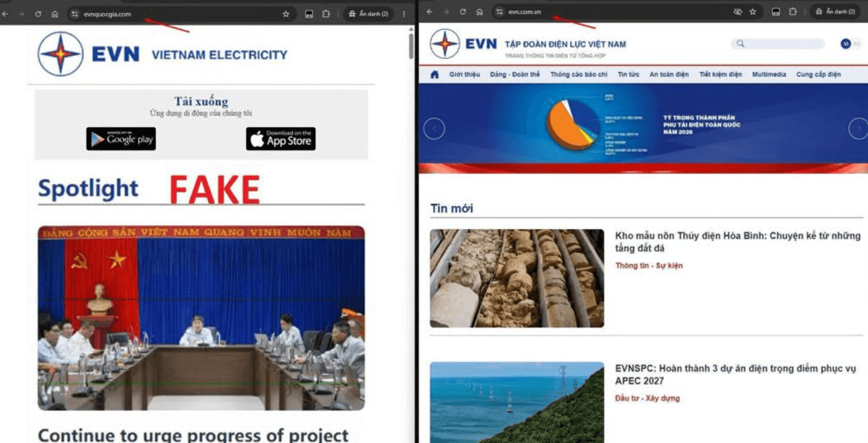The width and height of the screenshot is (868, 443).
Task: Bookmark evnquocgia.com with the star icon
Action: (x=286, y=14)
